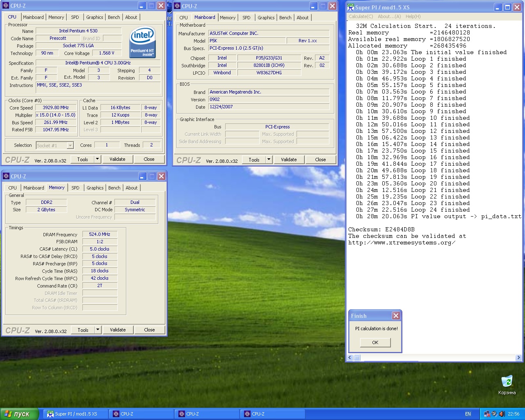Image resolution: width=525 pixels, height=420 pixels.
Task: Open SPD tab in the Processor window
Action: click(x=75, y=17)
